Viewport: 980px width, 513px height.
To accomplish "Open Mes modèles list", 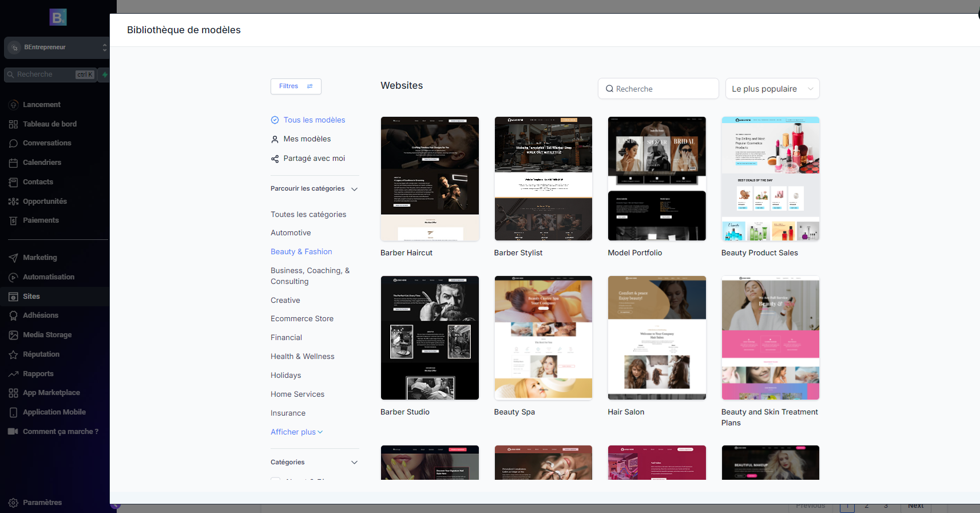I will [307, 139].
